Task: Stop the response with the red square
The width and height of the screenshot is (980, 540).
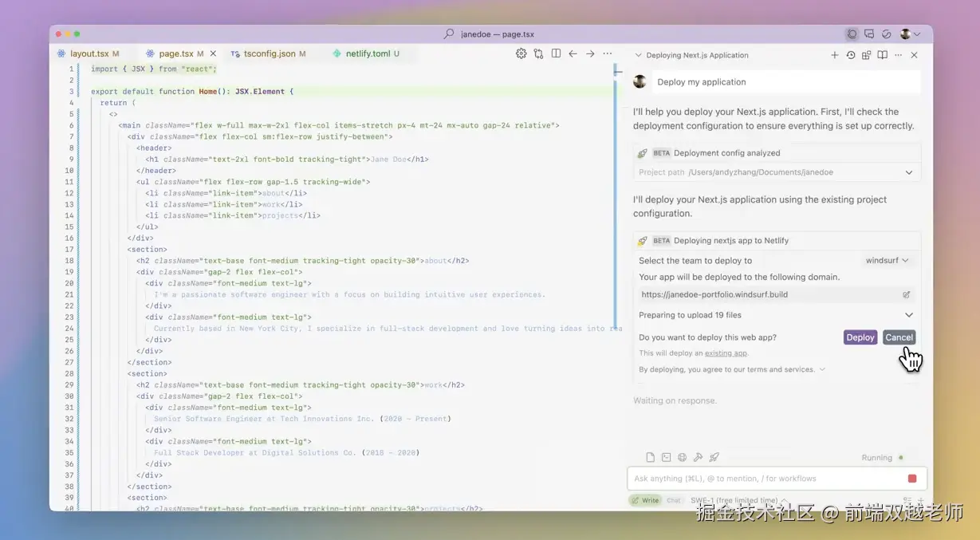Action: coord(912,479)
